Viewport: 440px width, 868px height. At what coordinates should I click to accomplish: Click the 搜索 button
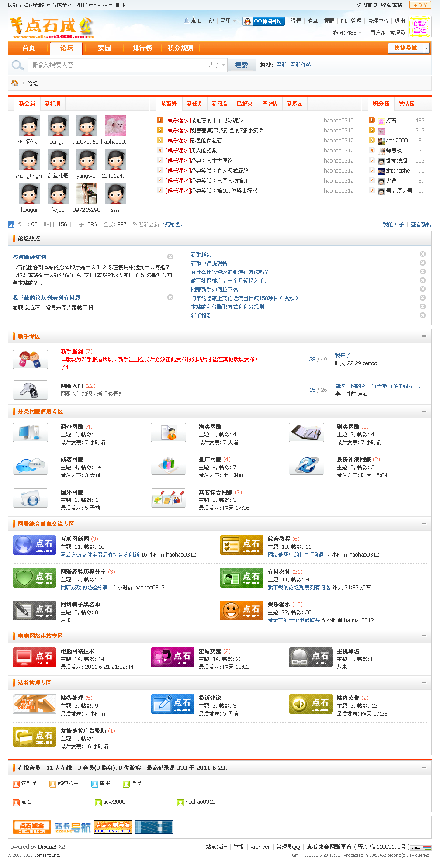pos(242,65)
